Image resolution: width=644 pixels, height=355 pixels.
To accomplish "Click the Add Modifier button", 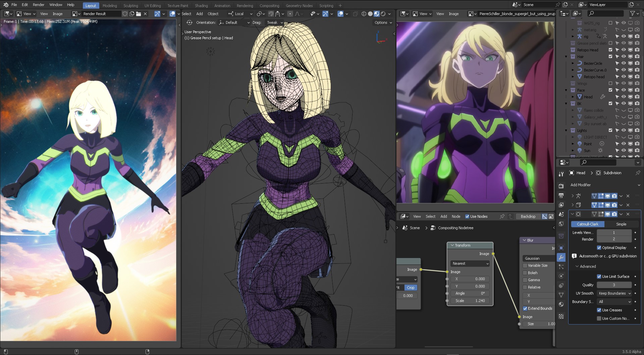I will pyautogui.click(x=581, y=185).
